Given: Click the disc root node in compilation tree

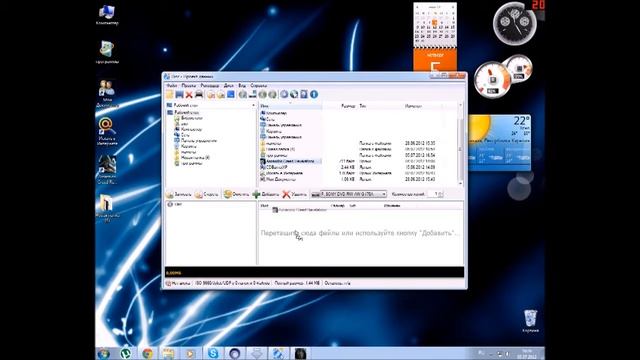Looking at the screenshot, I should pyautogui.click(x=175, y=204).
